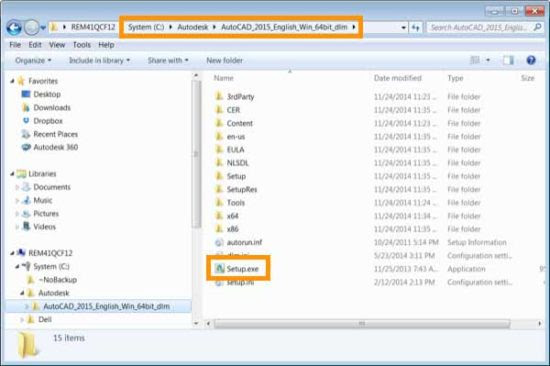Select Dell folder in navigation tree
This screenshot has width=550, height=366.
[x=45, y=320]
